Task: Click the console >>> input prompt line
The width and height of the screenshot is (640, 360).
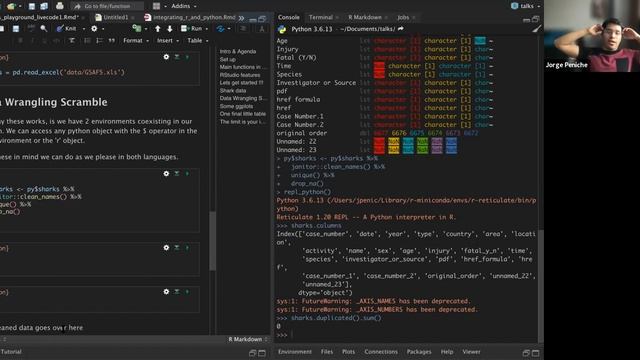Action: 406,335
